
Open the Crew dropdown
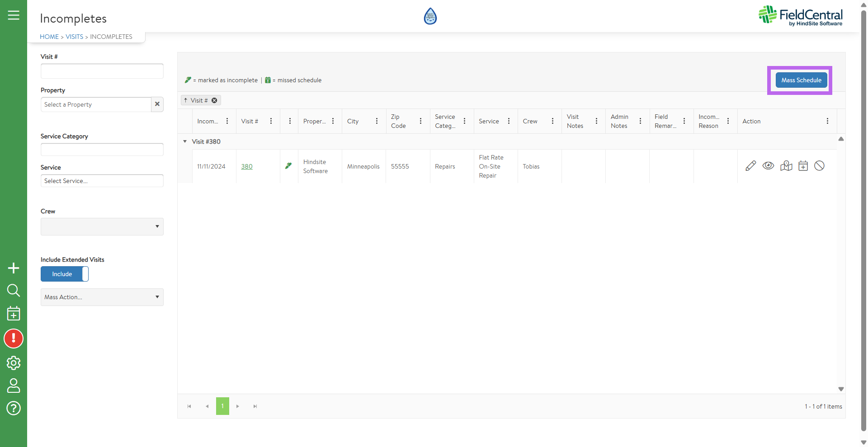tap(102, 226)
